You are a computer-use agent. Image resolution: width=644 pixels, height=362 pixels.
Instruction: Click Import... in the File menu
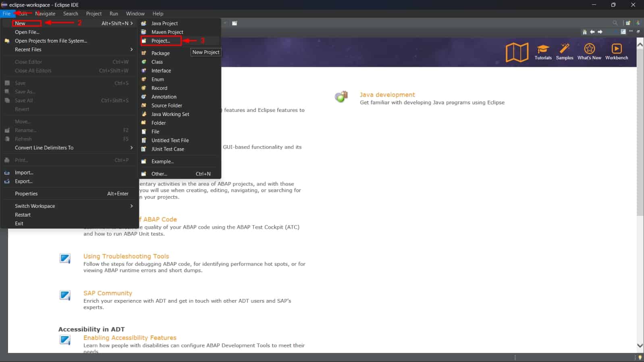pos(24,172)
